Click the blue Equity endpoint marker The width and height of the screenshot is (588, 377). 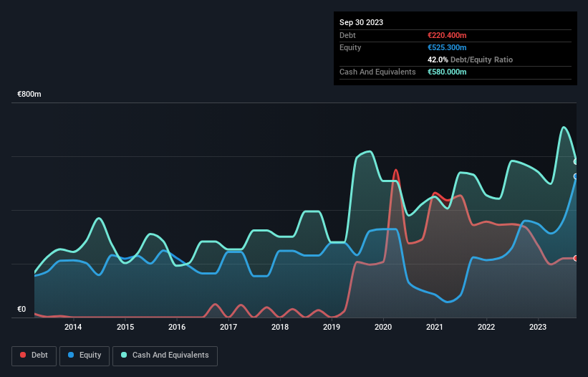coord(576,176)
